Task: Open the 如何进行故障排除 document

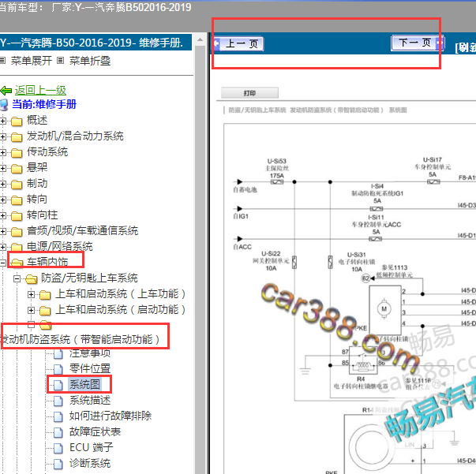Action: pos(111,416)
